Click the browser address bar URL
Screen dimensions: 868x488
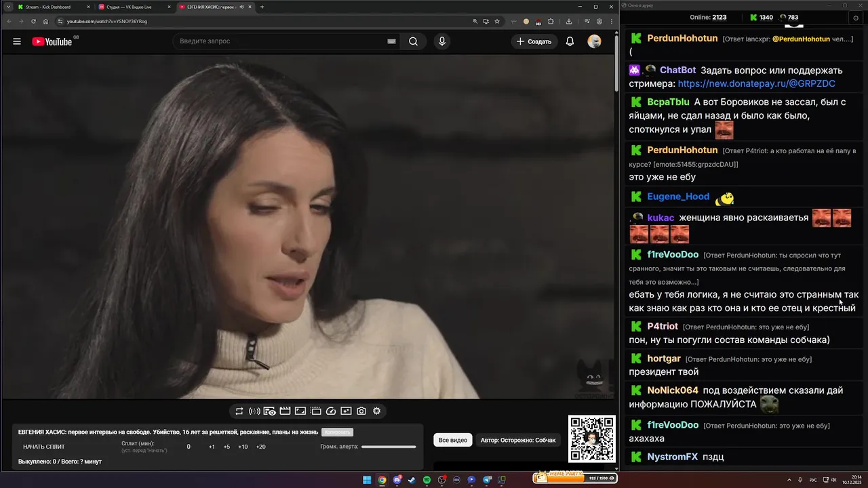point(106,21)
